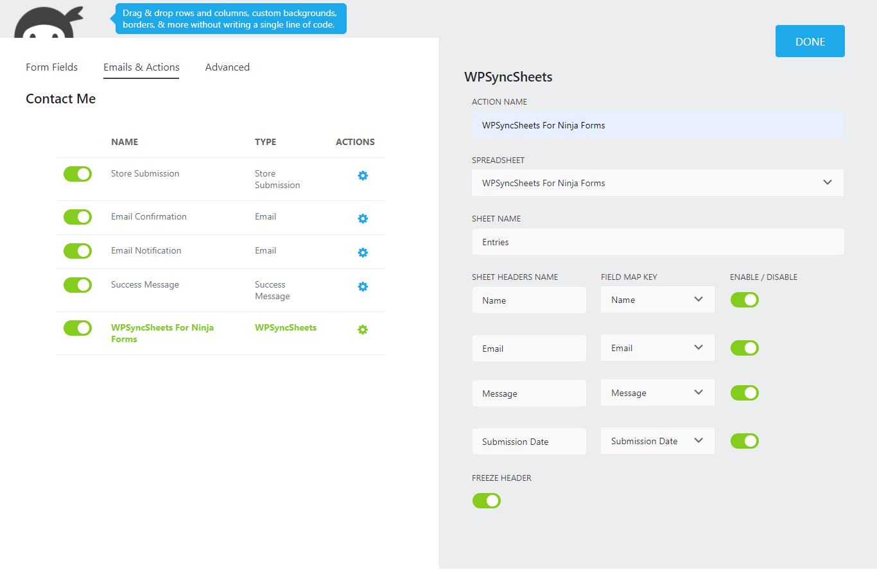Viewport: 877px width, 588px height.
Task: Switch to Form Fields tab
Action: (x=52, y=67)
